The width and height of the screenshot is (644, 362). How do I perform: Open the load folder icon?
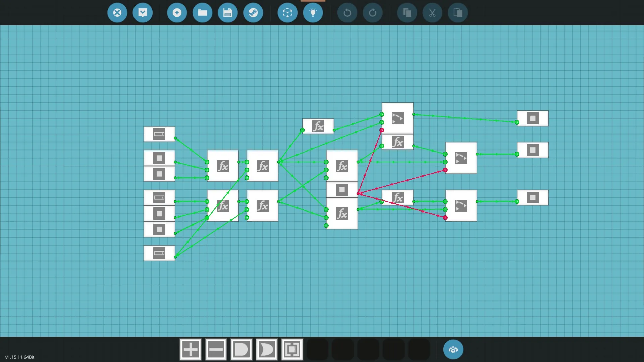coord(202,13)
